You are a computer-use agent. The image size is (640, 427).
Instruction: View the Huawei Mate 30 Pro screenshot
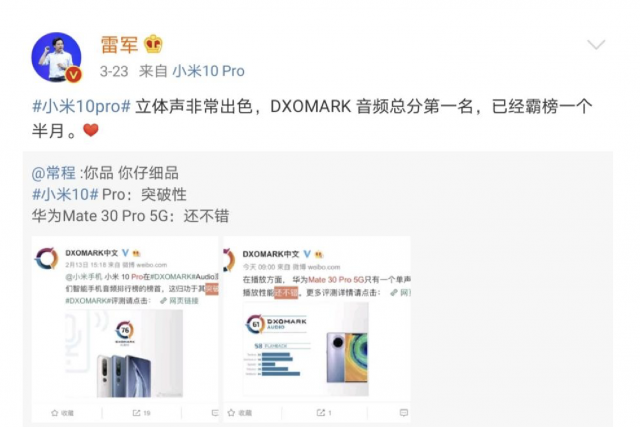point(317,329)
